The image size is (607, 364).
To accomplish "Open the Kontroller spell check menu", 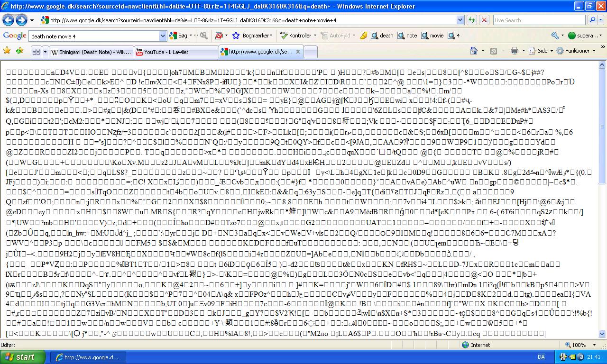I will point(298,36).
